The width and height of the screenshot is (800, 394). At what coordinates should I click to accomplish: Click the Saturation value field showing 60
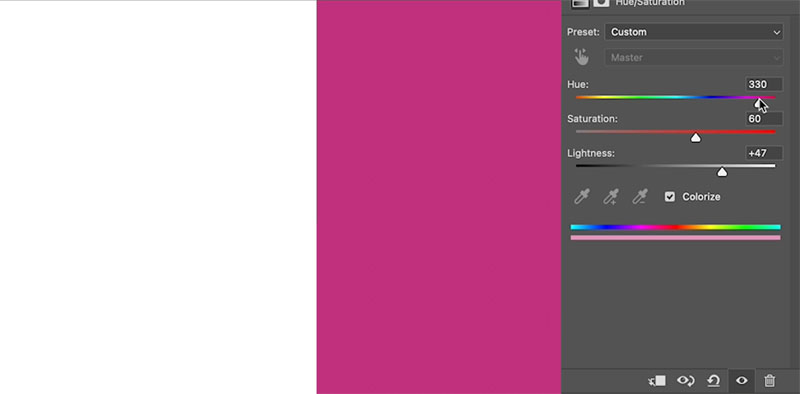764,119
